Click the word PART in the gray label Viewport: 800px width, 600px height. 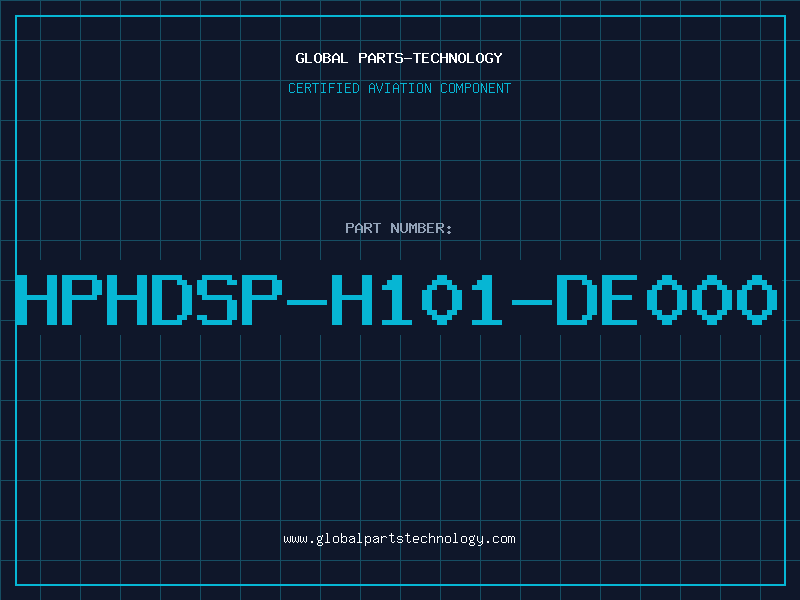click(363, 228)
